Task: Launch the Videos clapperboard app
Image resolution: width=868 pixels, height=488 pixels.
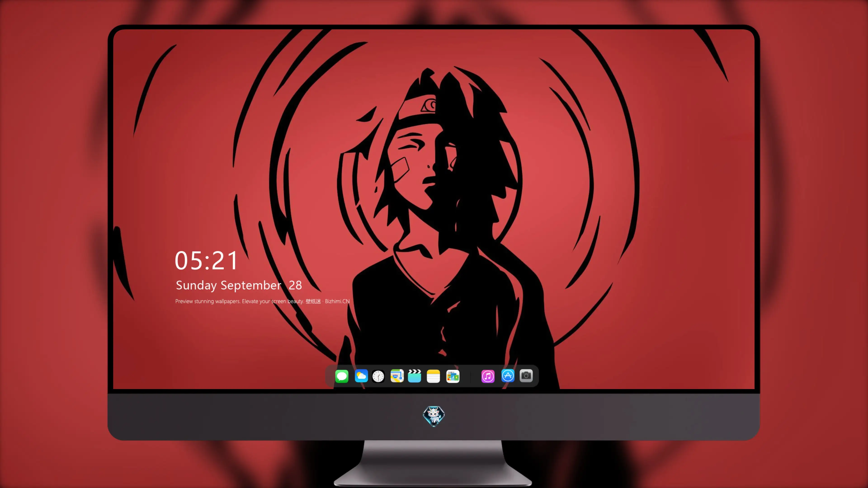Action: pos(415,376)
